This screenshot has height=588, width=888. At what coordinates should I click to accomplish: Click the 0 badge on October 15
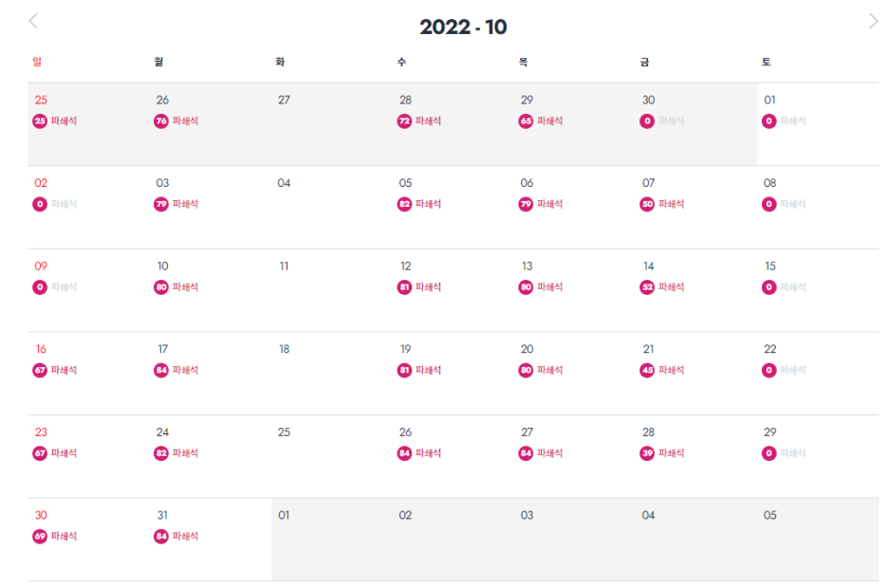769,287
